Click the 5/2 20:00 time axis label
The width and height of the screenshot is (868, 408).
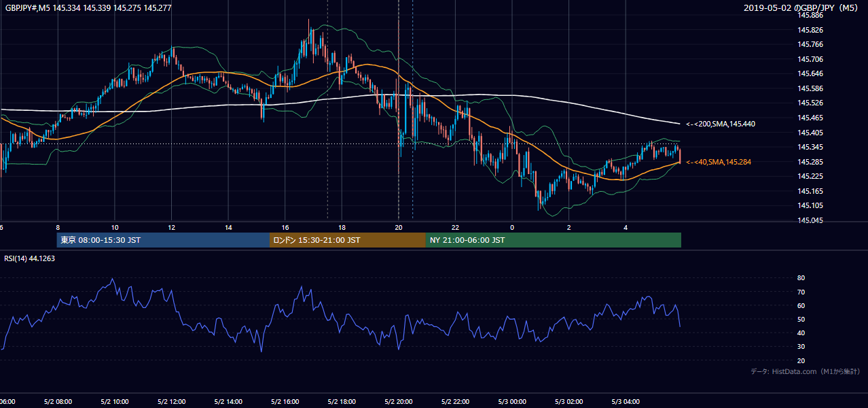399,402
